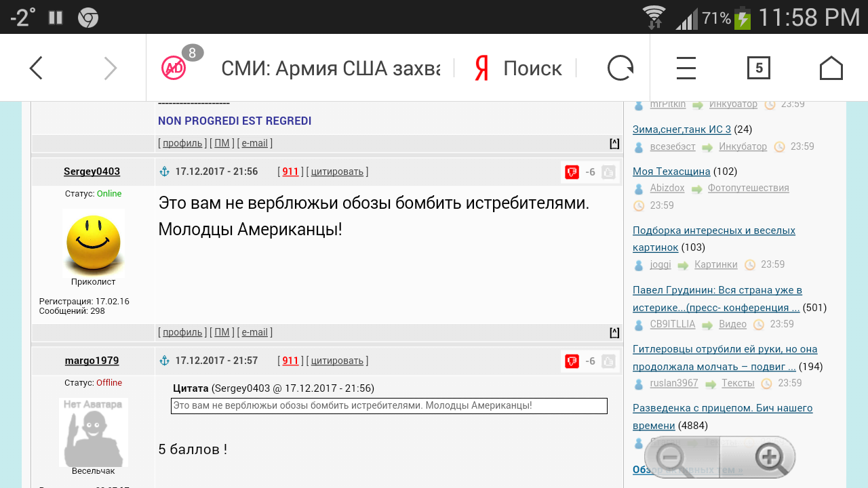This screenshot has height=488, width=868.
Task: Quote Sergey0403's post via цитировать
Action: click(338, 171)
